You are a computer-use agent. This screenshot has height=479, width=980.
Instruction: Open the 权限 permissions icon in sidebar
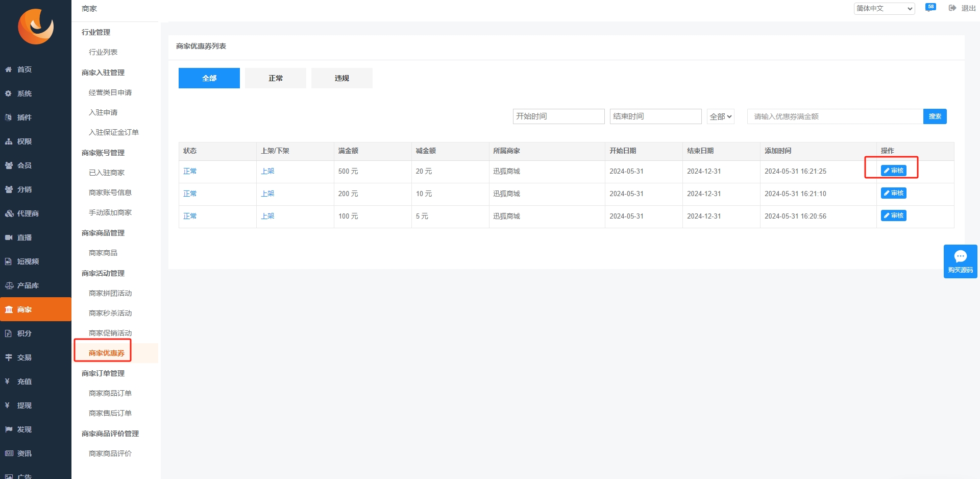(9, 141)
